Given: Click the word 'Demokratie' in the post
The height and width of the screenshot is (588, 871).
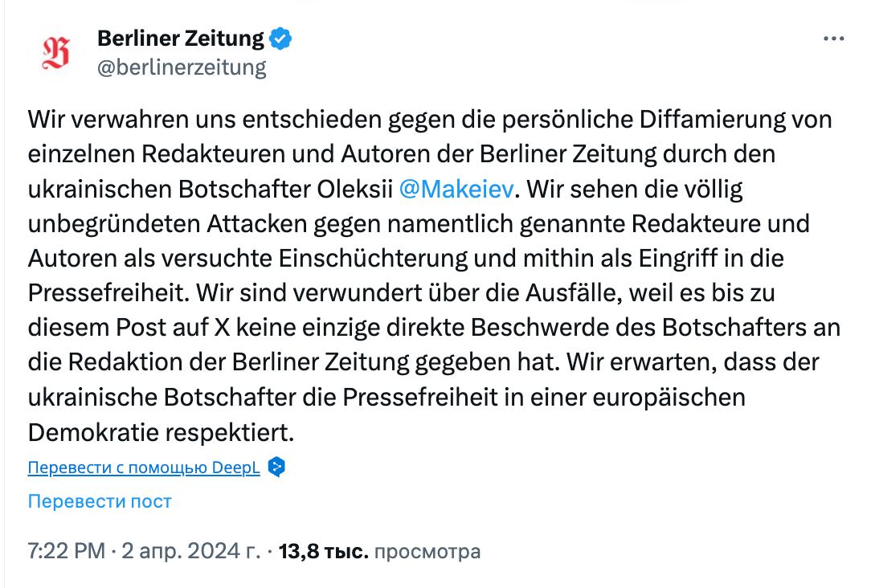Looking at the screenshot, I should (x=93, y=432).
